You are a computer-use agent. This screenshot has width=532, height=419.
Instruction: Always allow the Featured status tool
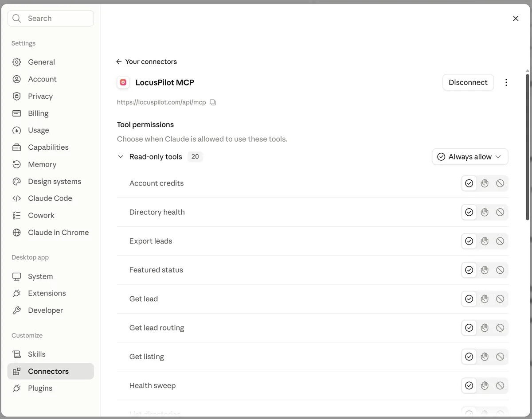coord(469,270)
